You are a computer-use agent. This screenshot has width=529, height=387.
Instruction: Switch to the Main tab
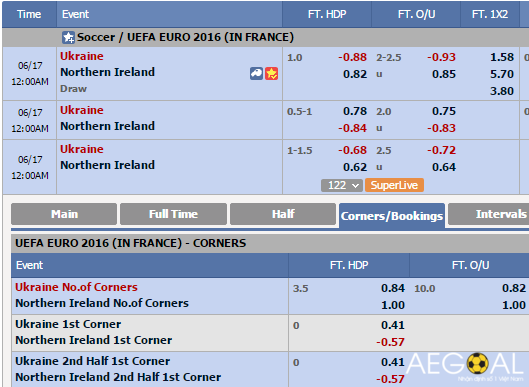click(64, 214)
